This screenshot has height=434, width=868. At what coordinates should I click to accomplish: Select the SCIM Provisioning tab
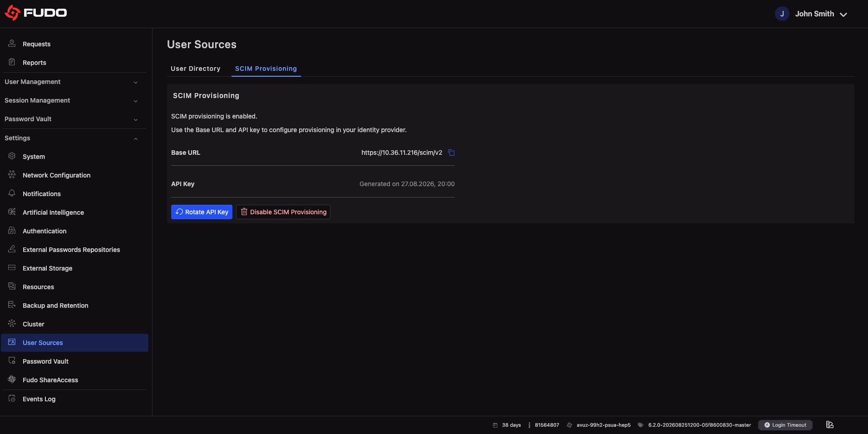click(266, 69)
